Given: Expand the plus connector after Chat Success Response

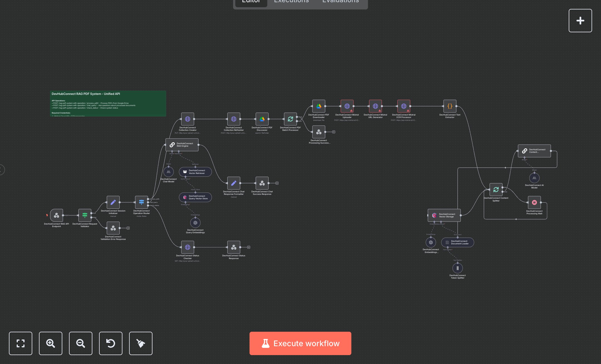Looking at the screenshot, I should [x=277, y=183].
